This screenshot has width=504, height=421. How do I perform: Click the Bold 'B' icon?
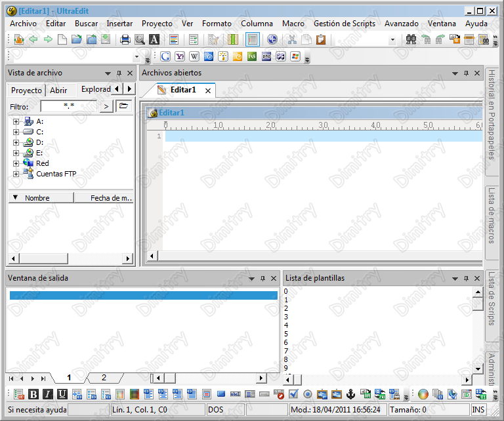(x=33, y=394)
